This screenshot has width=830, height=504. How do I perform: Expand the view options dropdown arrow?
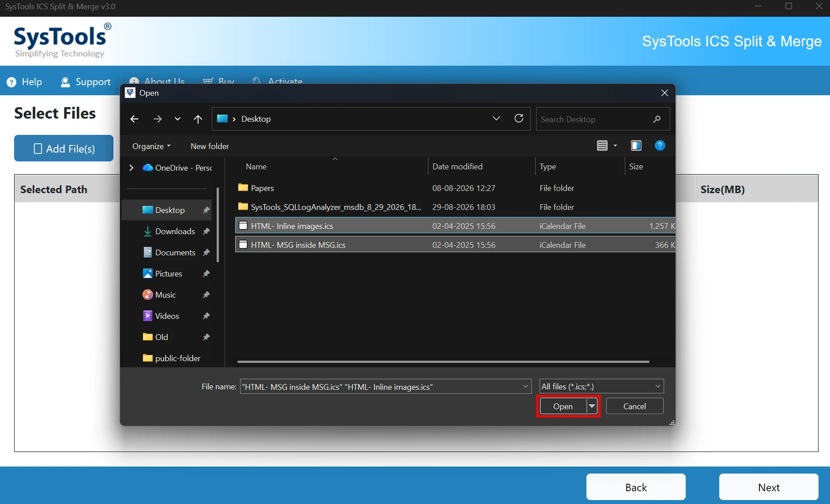615,146
